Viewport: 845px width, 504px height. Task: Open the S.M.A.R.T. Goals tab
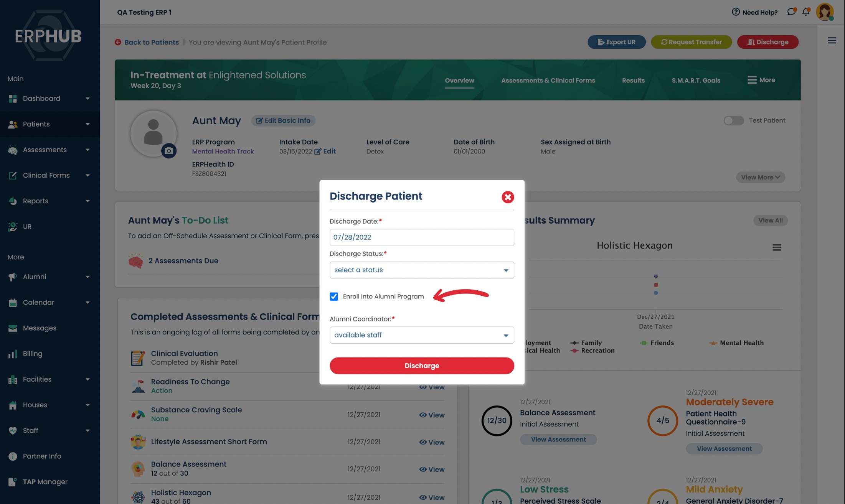point(696,81)
